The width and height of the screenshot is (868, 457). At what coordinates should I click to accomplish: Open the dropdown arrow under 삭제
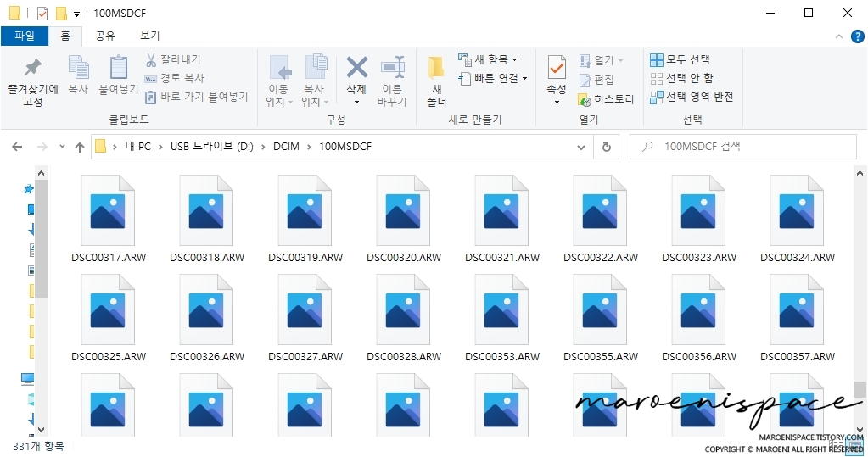(x=356, y=103)
